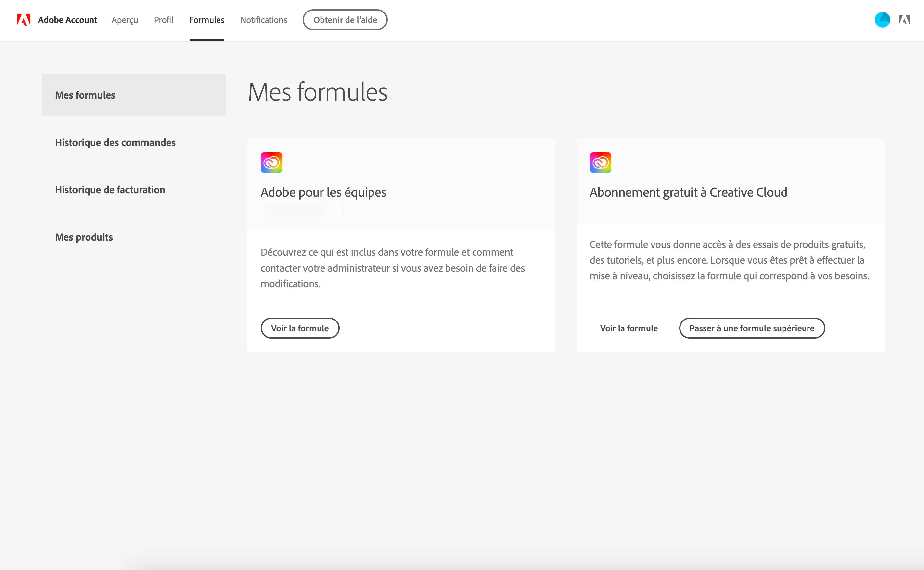This screenshot has width=924, height=570.
Task: Open Historique de facturation in sidebar
Action: tap(110, 190)
